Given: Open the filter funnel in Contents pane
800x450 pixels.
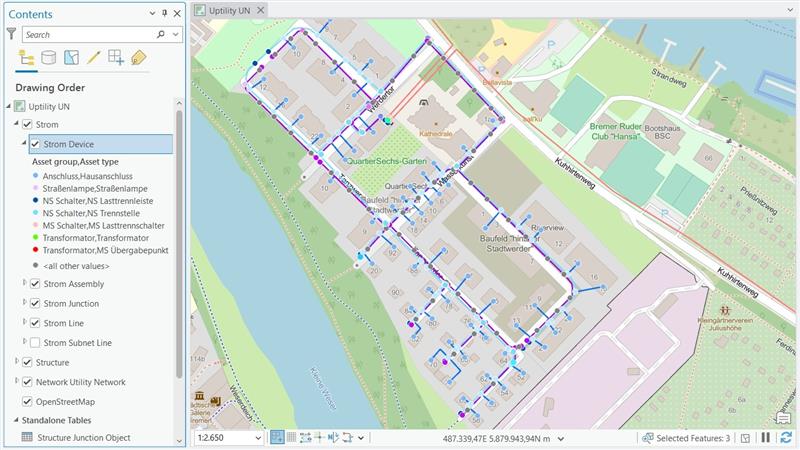Looking at the screenshot, I should pos(11,34).
